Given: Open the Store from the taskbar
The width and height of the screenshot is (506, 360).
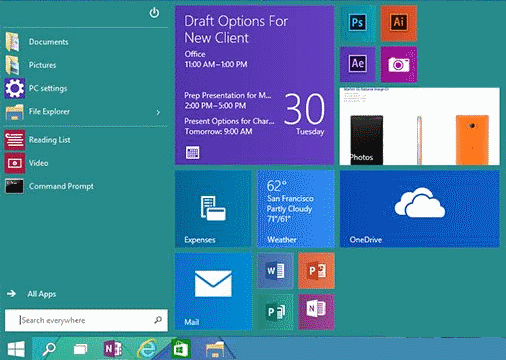Looking at the screenshot, I should [x=181, y=349].
